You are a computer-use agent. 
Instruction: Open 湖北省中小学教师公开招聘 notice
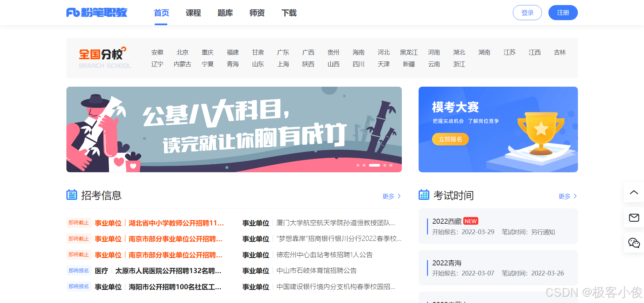[x=176, y=223]
